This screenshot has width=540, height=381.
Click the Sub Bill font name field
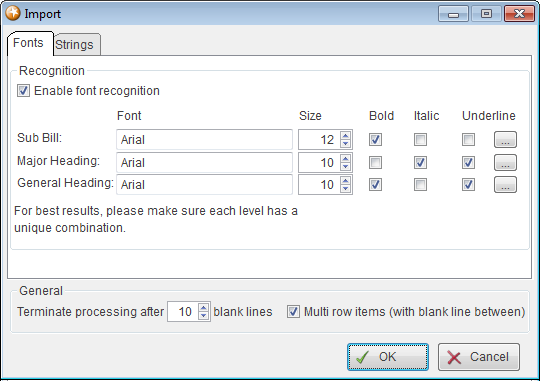(x=204, y=140)
